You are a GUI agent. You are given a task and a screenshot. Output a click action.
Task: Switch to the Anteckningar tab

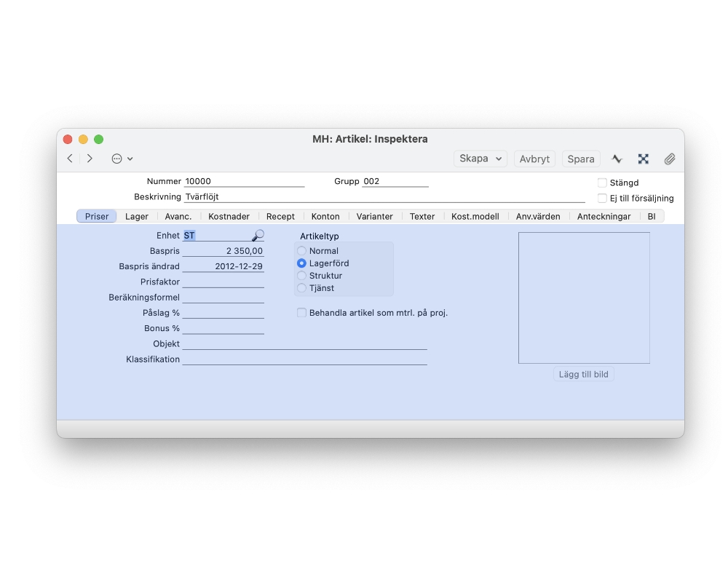(604, 216)
